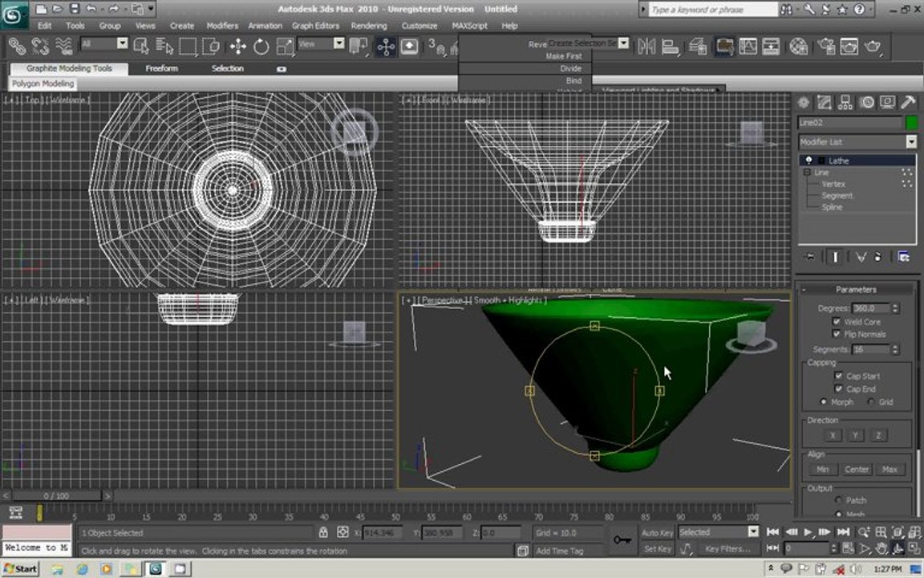Image resolution: width=924 pixels, height=578 pixels.
Task: Open the Layer Manager icon
Action: [698, 46]
